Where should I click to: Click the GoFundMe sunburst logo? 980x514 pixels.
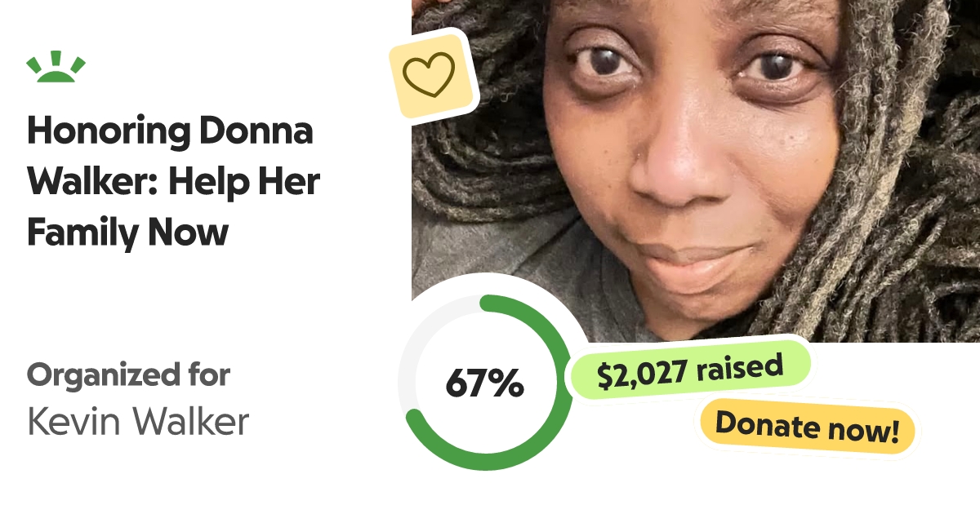[56, 68]
